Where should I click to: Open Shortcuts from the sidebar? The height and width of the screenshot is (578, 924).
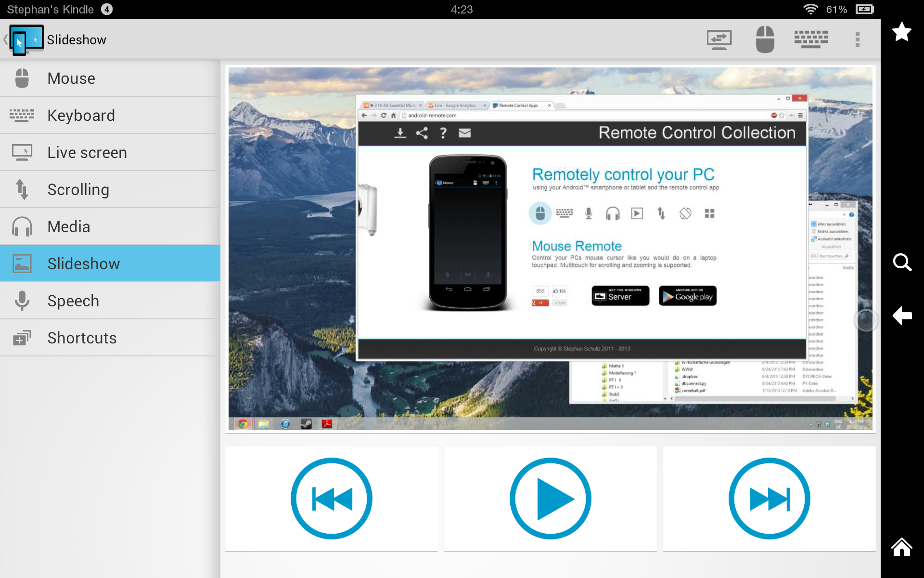click(x=81, y=337)
